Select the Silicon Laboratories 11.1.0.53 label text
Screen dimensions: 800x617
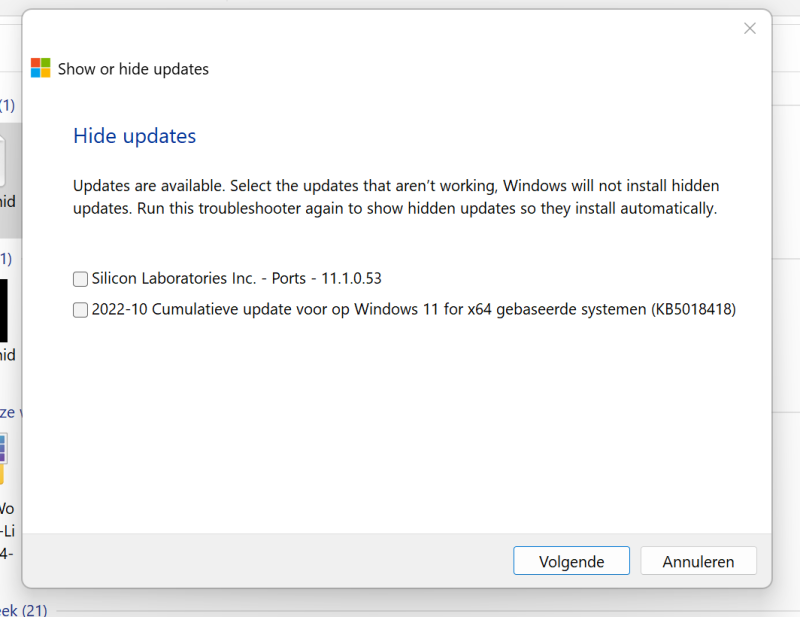pos(236,279)
